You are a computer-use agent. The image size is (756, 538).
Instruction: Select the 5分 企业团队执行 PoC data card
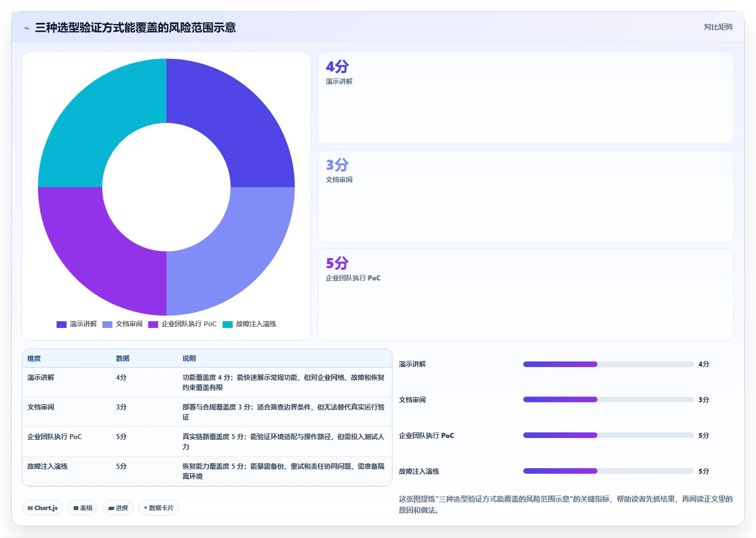[525, 294]
